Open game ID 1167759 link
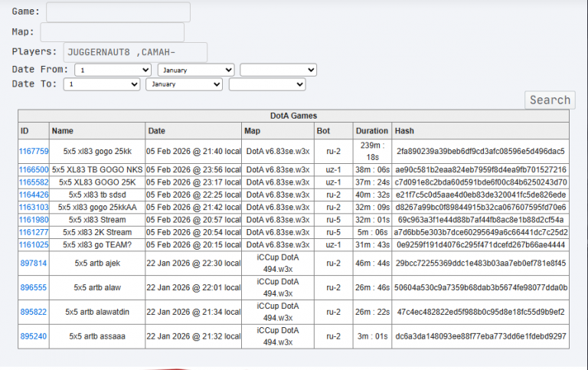Screen dimensions: 588x370 click(x=34, y=151)
